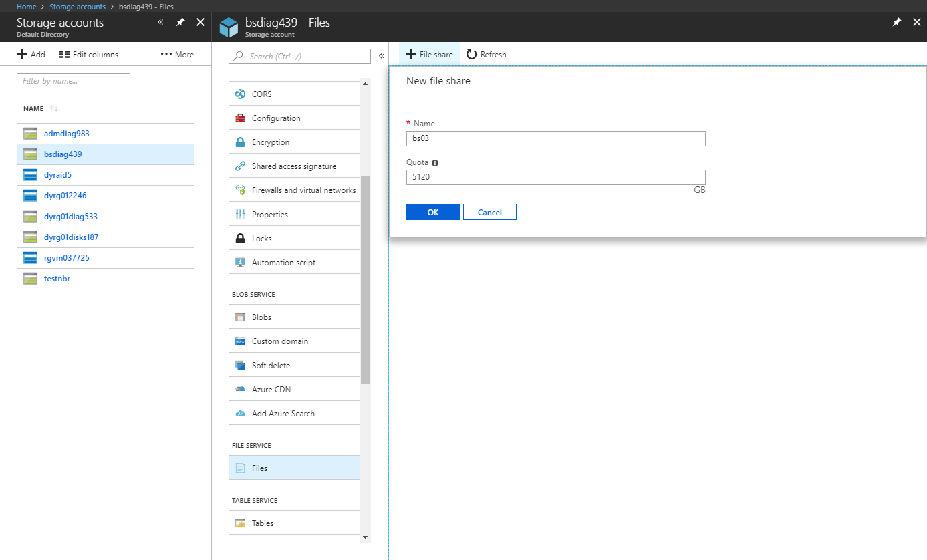Collapse the resource menu beside the search box
This screenshot has height=560, width=927.
(x=382, y=57)
